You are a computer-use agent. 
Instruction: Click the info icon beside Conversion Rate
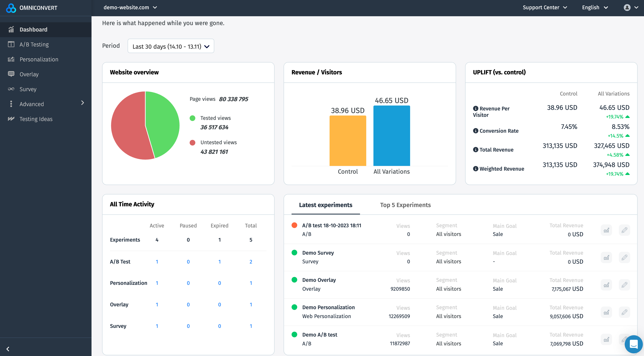(476, 131)
